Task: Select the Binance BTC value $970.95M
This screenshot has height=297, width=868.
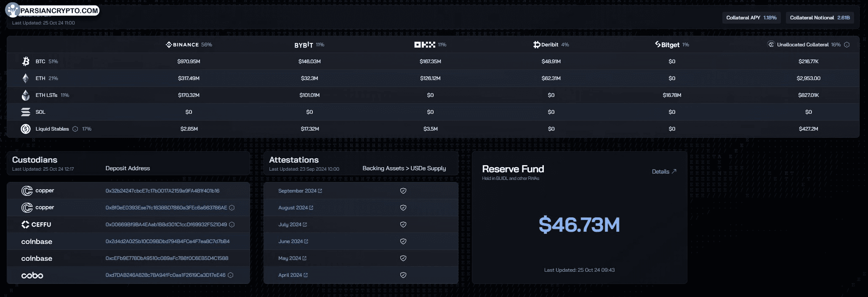Action: coord(189,62)
